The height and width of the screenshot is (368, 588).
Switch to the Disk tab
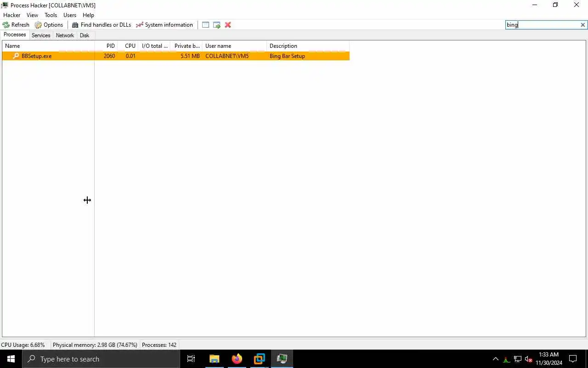(x=85, y=35)
